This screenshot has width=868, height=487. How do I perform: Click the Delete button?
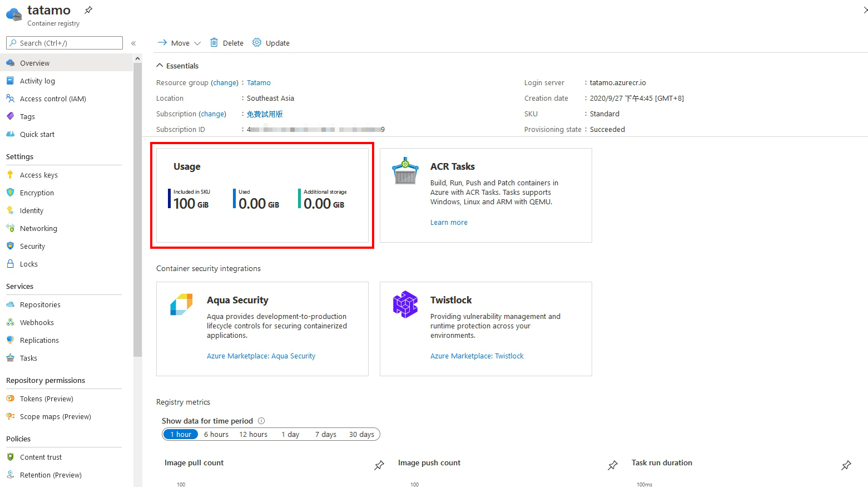pos(227,43)
